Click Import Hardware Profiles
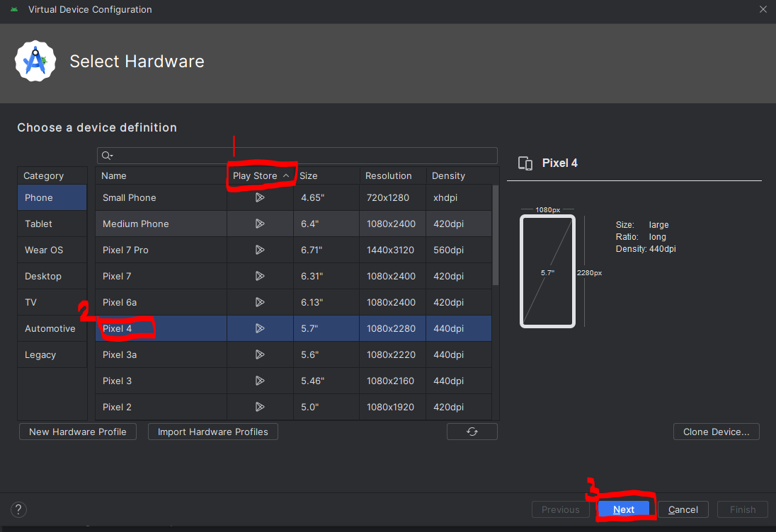The image size is (776, 532). (213, 432)
